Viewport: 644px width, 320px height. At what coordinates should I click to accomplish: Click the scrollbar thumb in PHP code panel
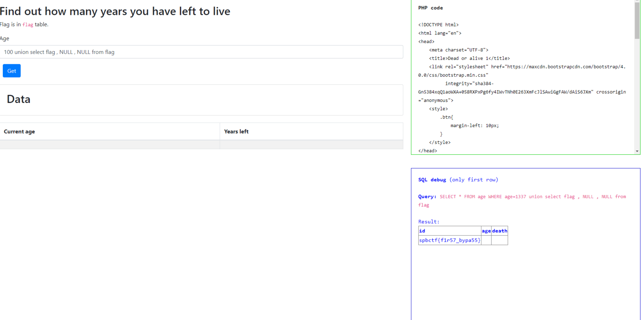pyautogui.click(x=637, y=20)
